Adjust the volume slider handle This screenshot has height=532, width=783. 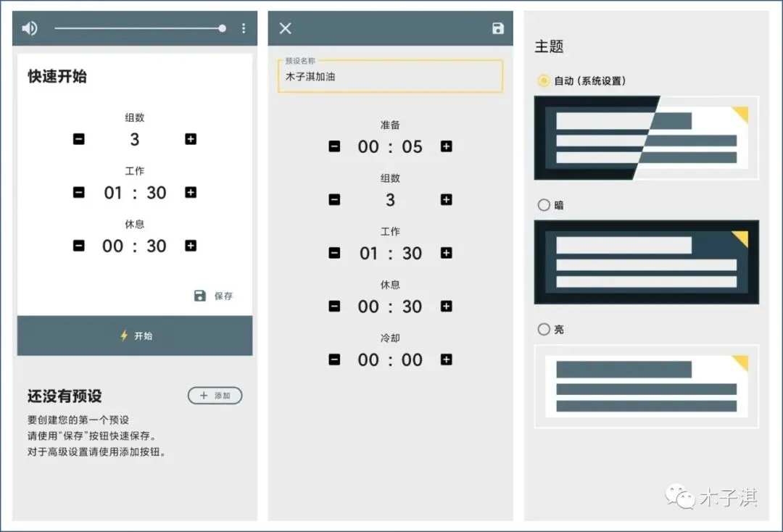(223, 28)
